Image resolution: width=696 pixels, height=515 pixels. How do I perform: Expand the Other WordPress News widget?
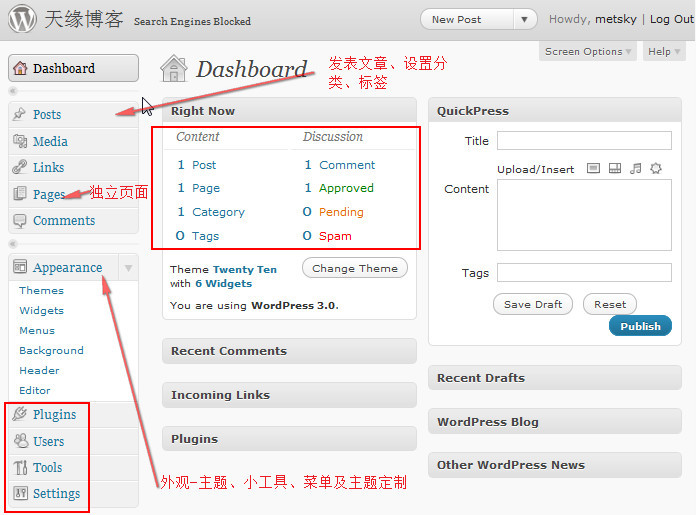click(x=555, y=465)
